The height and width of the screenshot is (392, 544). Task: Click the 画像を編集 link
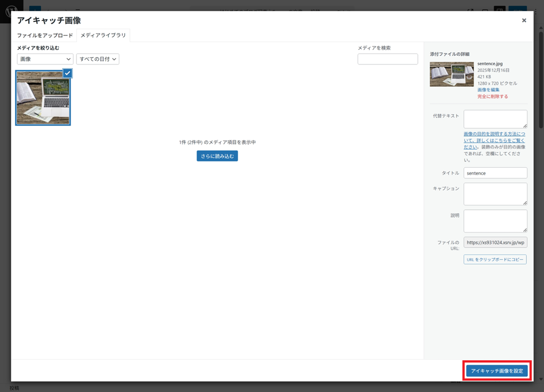coord(488,90)
